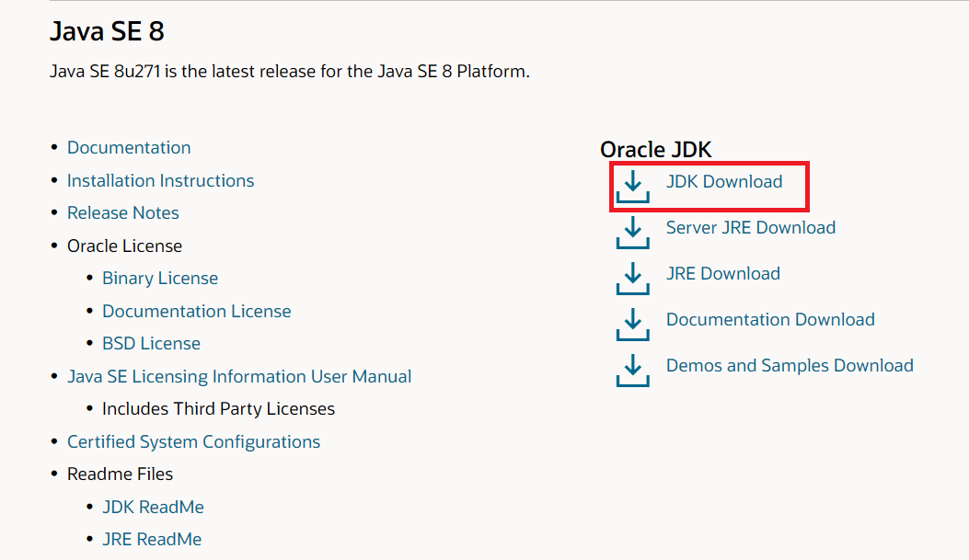Click the Oracle License list item text
The height and width of the screenshot is (560, 969).
125,246
